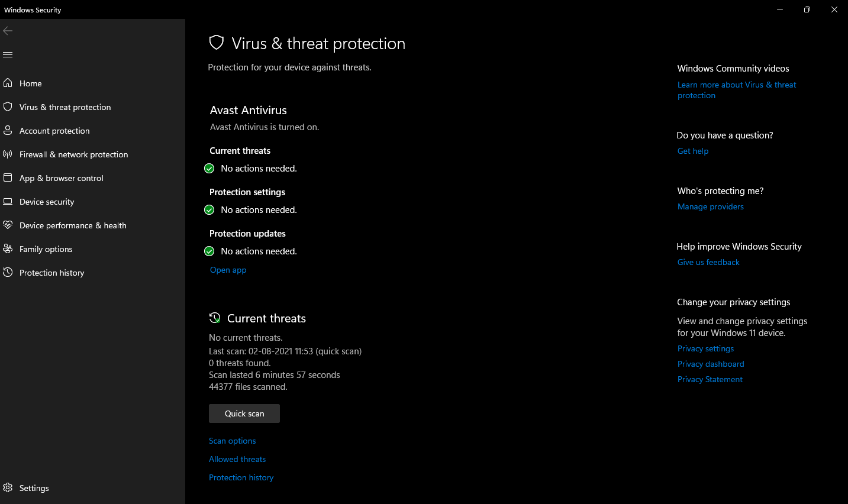Open Firewall & network protection antenna icon
Screen dimensions: 848x504
pos(8,154)
